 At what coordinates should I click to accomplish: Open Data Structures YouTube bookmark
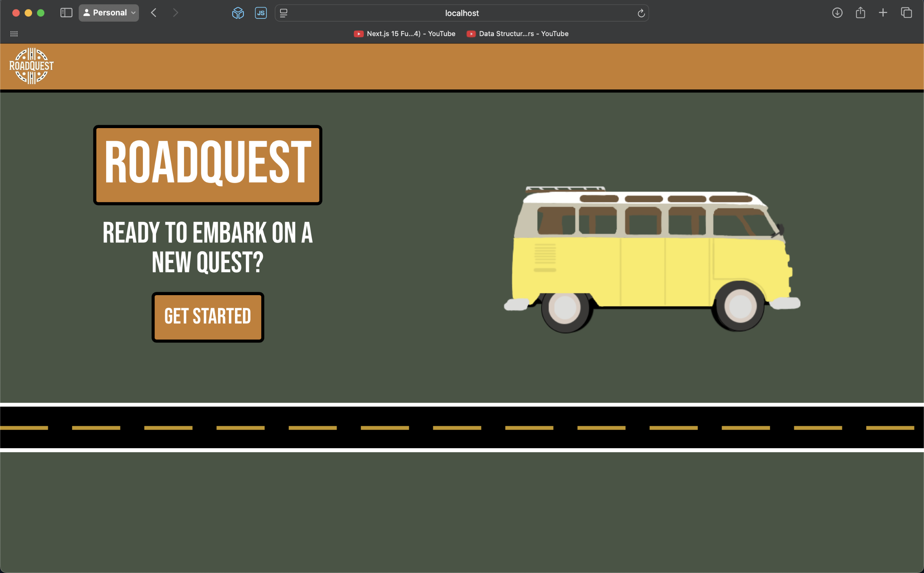518,34
